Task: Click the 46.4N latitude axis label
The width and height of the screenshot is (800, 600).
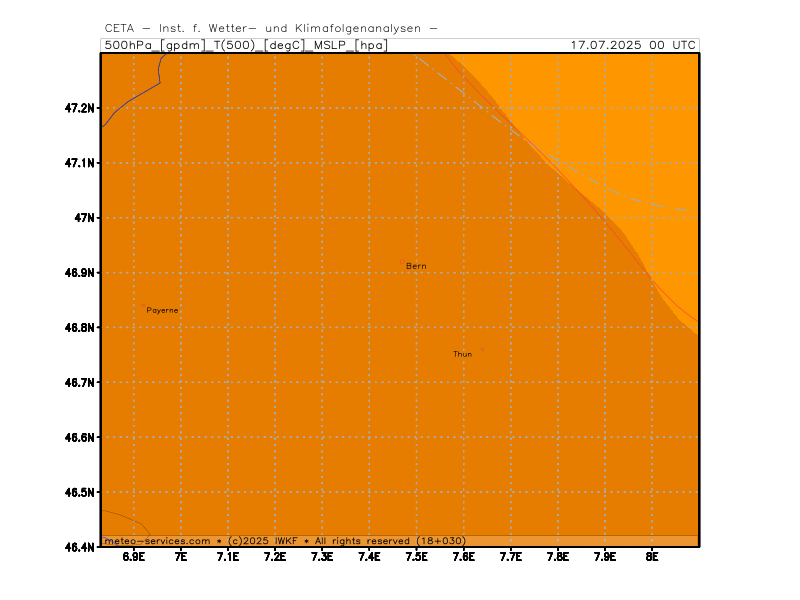Action: point(80,547)
